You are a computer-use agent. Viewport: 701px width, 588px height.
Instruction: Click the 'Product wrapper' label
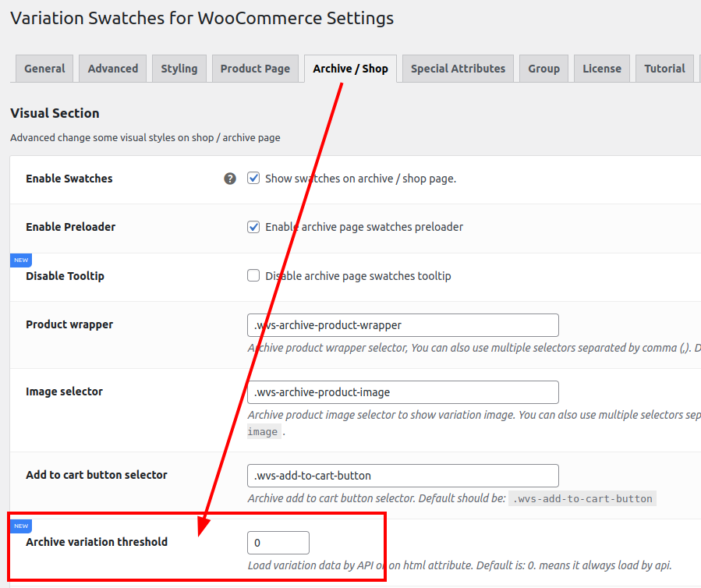[69, 324]
